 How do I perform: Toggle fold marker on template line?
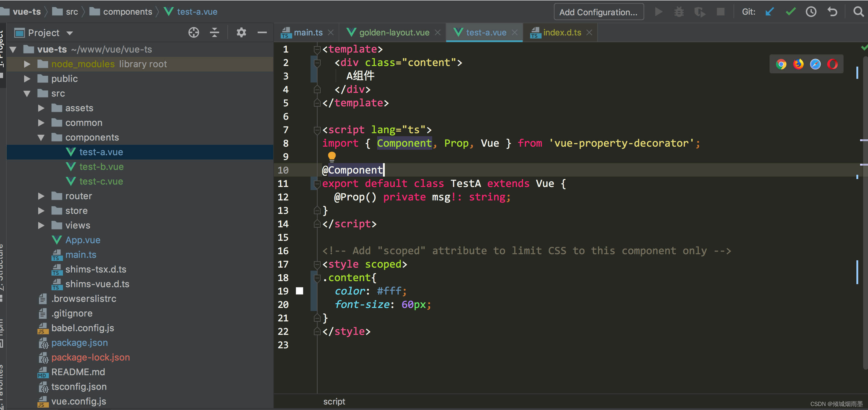point(317,49)
